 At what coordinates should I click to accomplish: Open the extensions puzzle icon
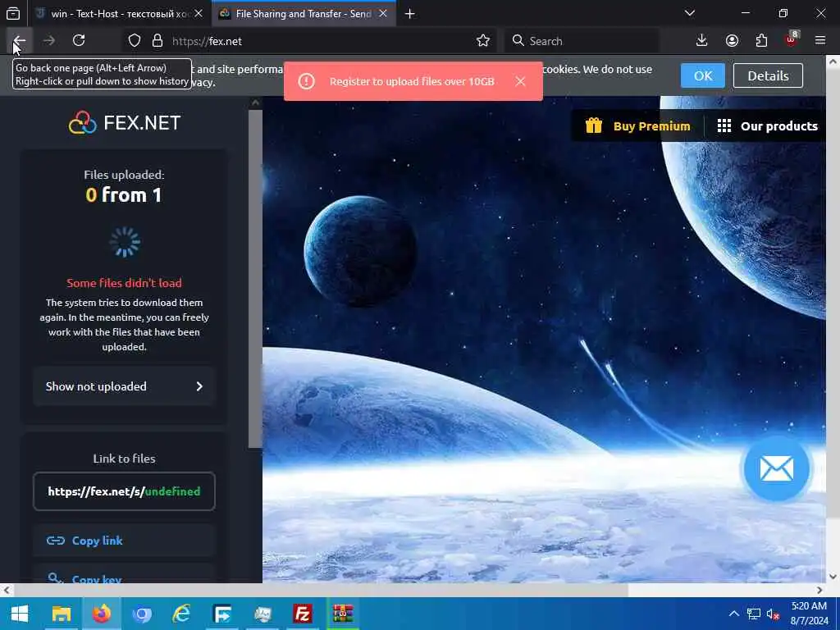pos(761,41)
